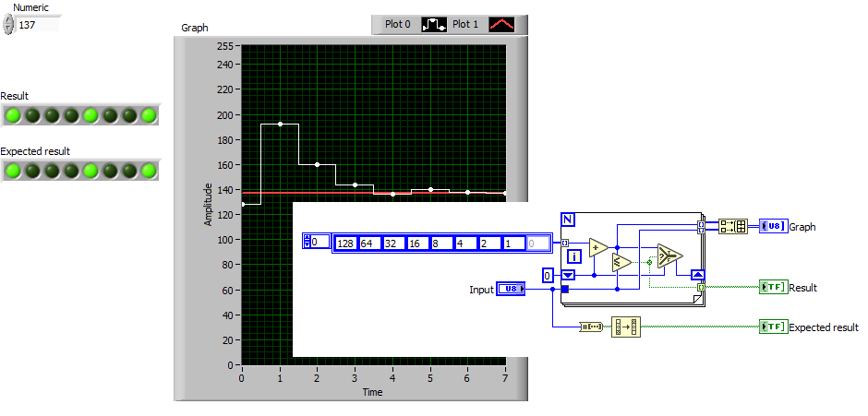This screenshot has width=868, height=416.
Task: Click the x-axis maximum value 7
Action: click(506, 378)
